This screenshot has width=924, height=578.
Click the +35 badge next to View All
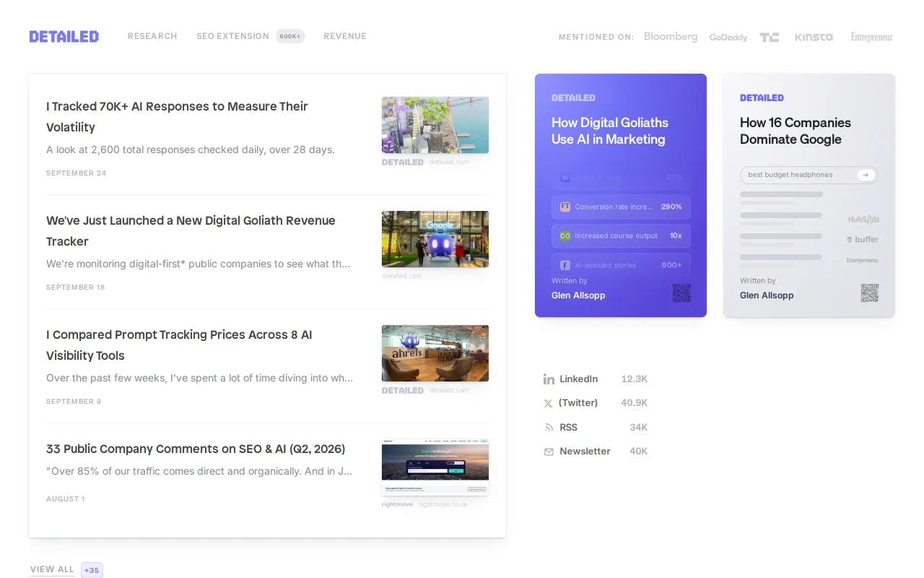(92, 570)
